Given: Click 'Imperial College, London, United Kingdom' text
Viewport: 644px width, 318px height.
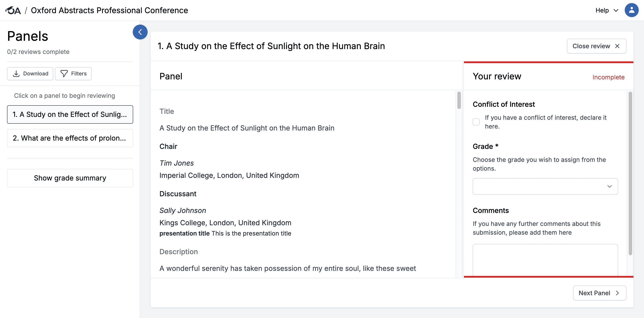Looking at the screenshot, I should click(229, 175).
